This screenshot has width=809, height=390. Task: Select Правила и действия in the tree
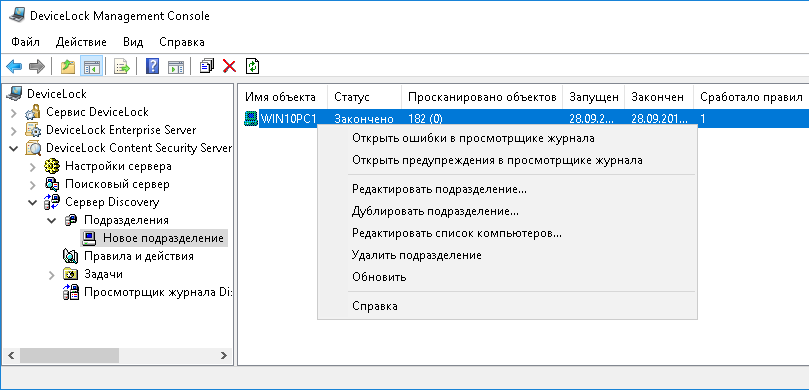coord(139,256)
